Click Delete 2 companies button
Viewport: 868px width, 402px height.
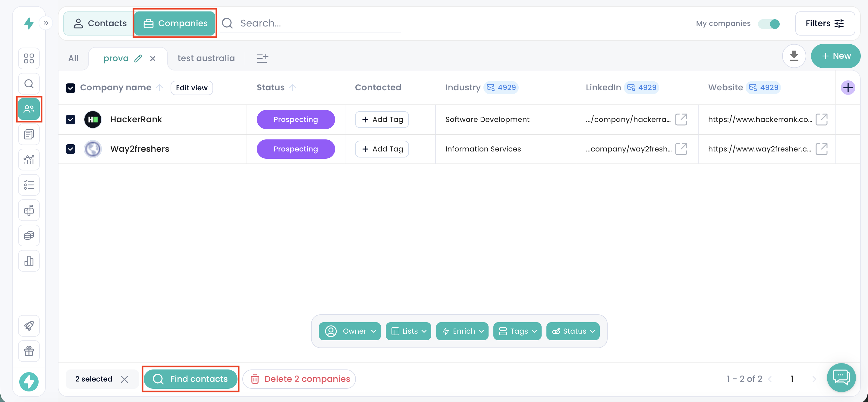pyautogui.click(x=299, y=379)
